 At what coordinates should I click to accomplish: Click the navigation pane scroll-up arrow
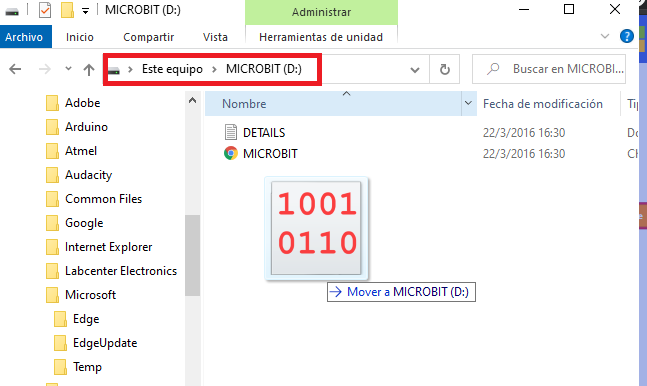[x=192, y=100]
